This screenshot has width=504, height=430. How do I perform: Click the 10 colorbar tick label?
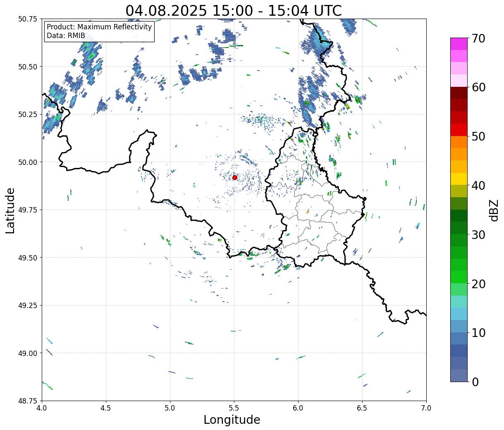478,333
